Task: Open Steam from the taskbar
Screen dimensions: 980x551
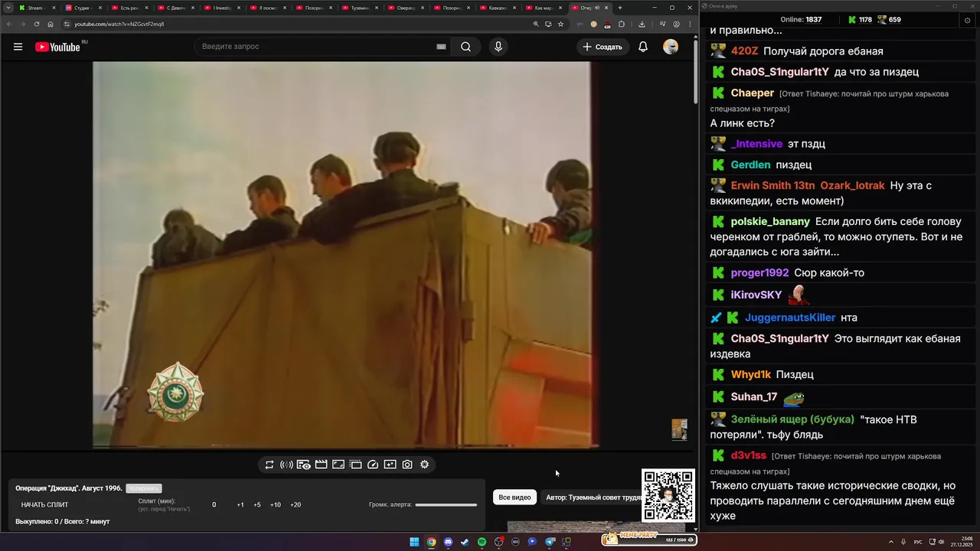Action: click(465, 542)
